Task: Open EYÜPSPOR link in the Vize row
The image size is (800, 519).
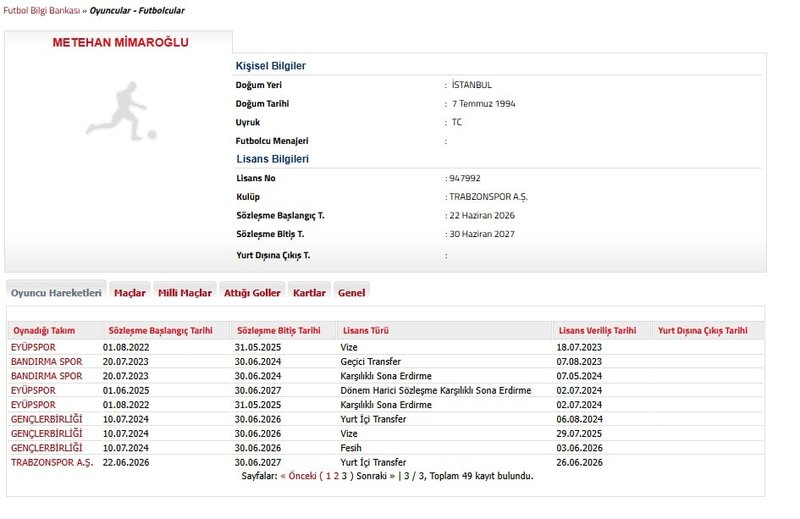Action: [x=33, y=347]
